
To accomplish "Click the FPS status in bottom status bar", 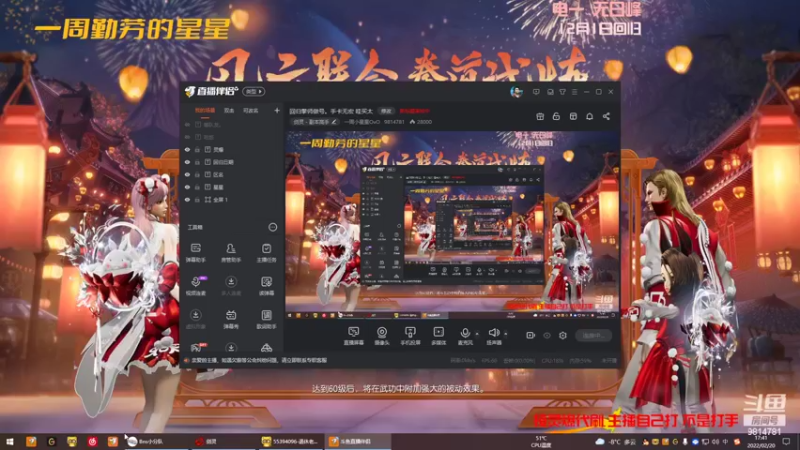I will tap(489, 360).
